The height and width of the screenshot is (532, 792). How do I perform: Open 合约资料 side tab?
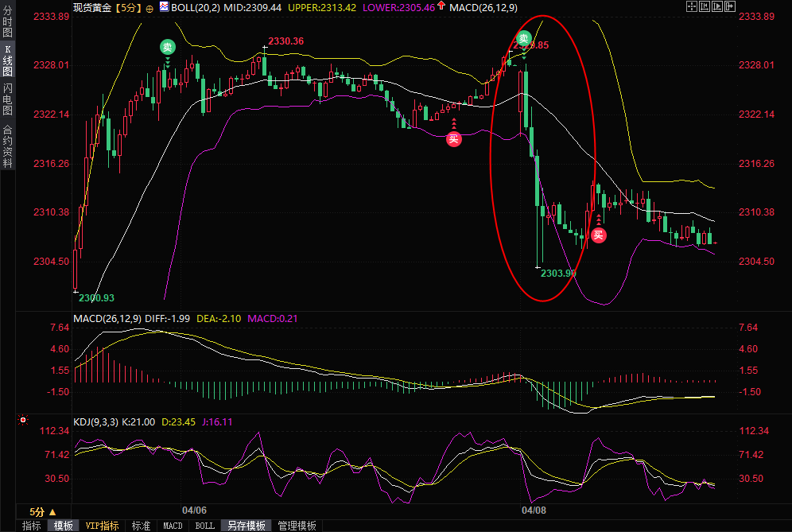[7, 146]
